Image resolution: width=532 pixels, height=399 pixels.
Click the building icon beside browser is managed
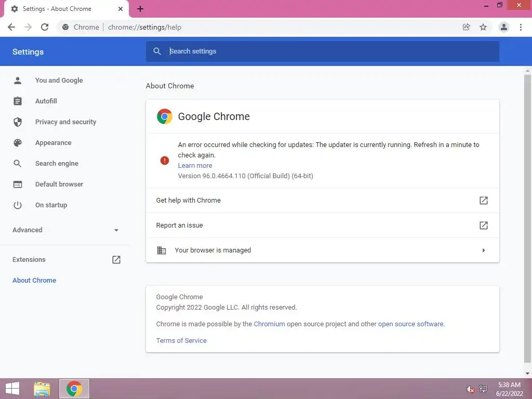[x=162, y=250]
